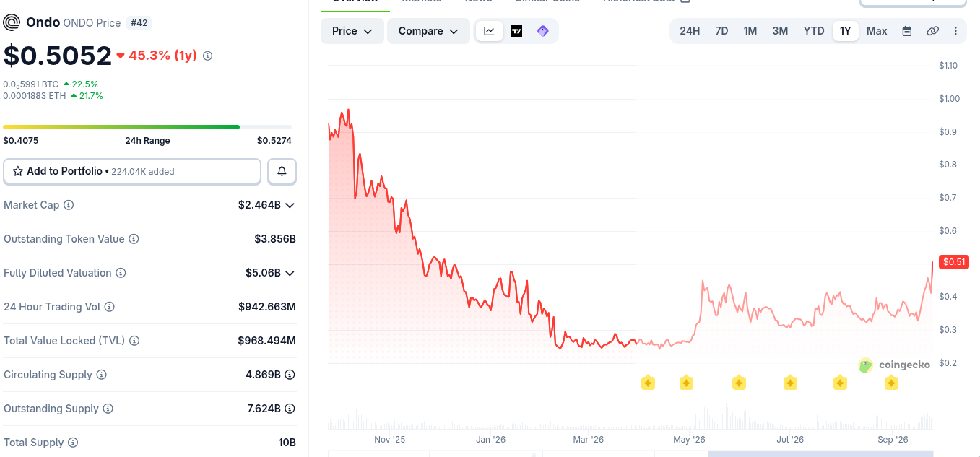Image resolution: width=980 pixels, height=457 pixels.
Task: Click yellow event marker under coingecko watermark
Action: pos(891,383)
